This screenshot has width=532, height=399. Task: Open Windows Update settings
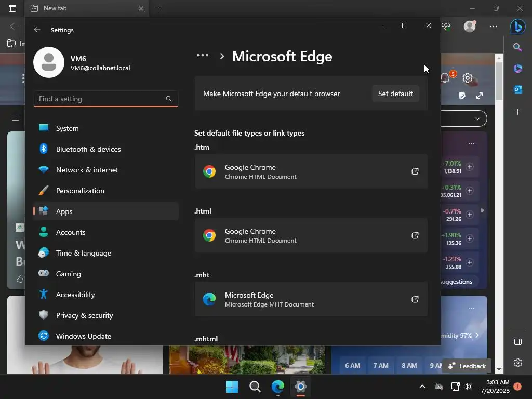pyautogui.click(x=106, y=336)
